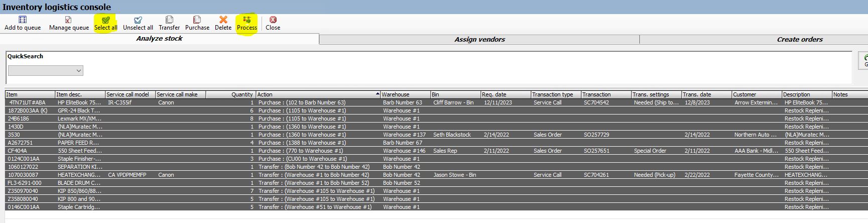The width and height of the screenshot is (868, 223).
Task: Click the Transaction type column header
Action: (556, 94)
